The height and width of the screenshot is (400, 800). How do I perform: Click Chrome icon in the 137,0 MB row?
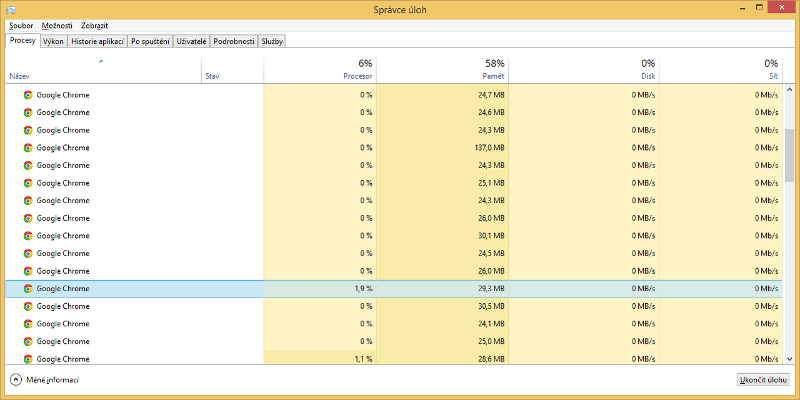[x=28, y=148]
